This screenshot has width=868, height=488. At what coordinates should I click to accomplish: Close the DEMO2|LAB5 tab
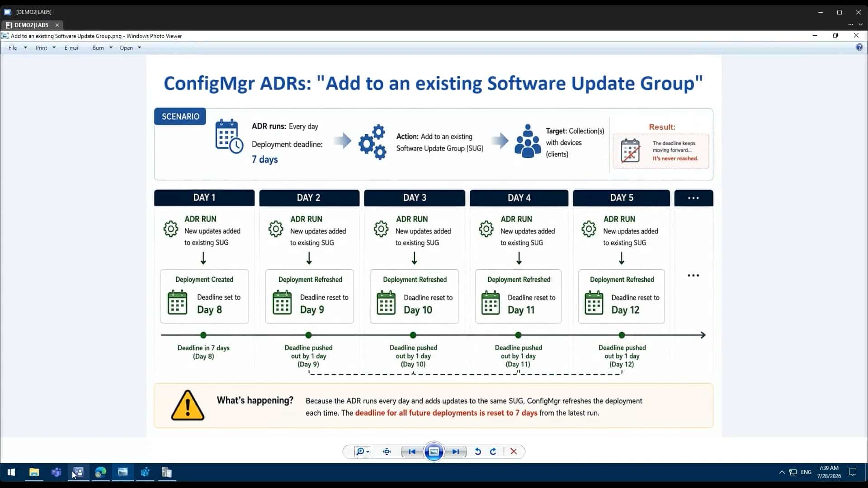[57, 25]
